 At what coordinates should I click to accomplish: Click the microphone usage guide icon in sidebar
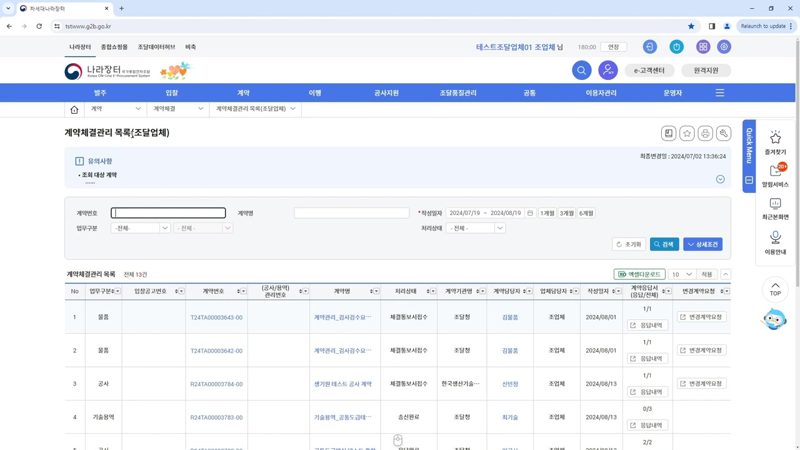[x=775, y=242]
